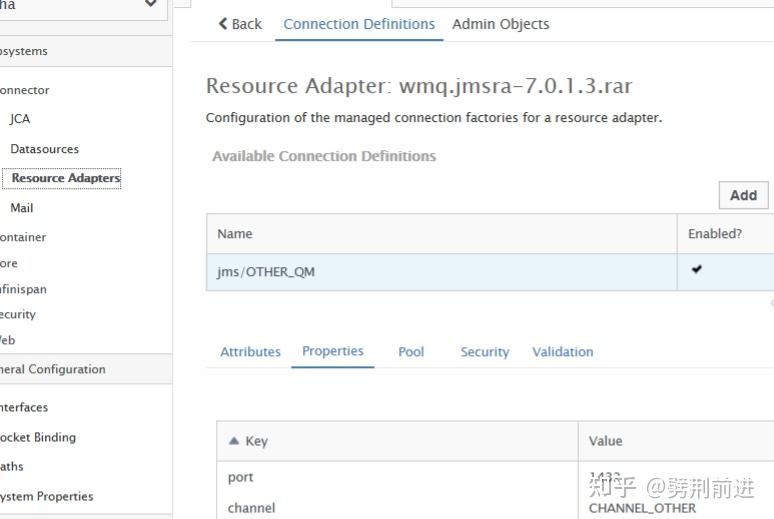Image resolution: width=774 pixels, height=519 pixels.
Task: Select JCA in the sidebar
Action: (x=20, y=119)
